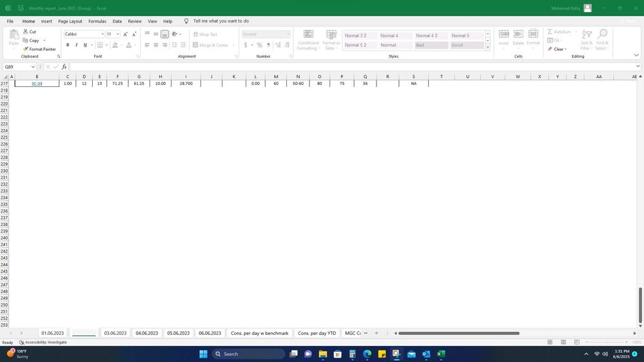Switch to Normal view in status bar
The height and width of the screenshot is (362, 644).
(x=550, y=342)
